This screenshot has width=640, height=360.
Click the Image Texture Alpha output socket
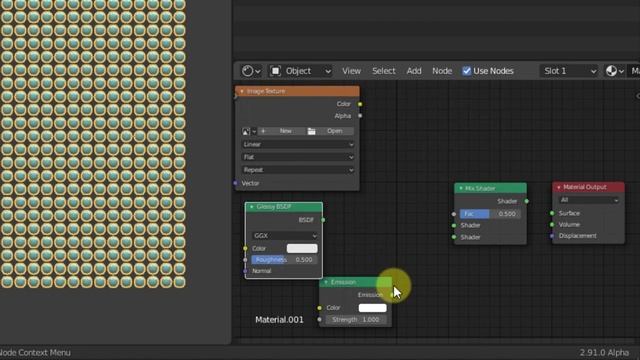pyautogui.click(x=360, y=116)
